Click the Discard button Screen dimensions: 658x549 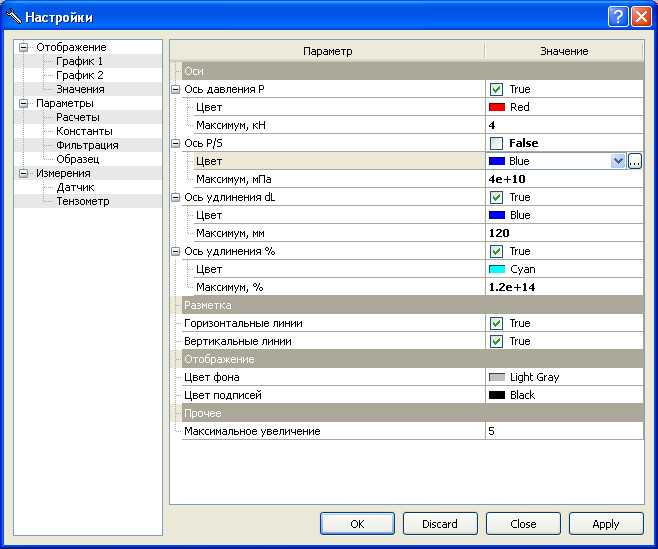click(x=440, y=524)
